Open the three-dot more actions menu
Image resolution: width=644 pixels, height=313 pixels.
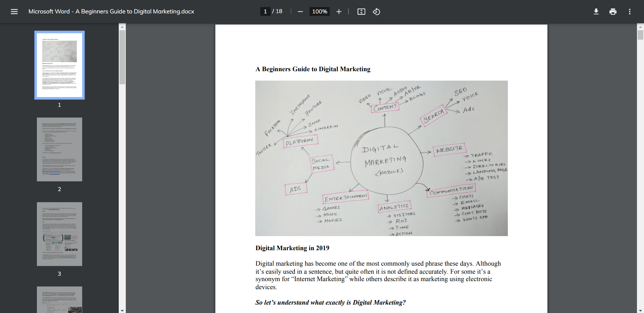click(x=630, y=12)
